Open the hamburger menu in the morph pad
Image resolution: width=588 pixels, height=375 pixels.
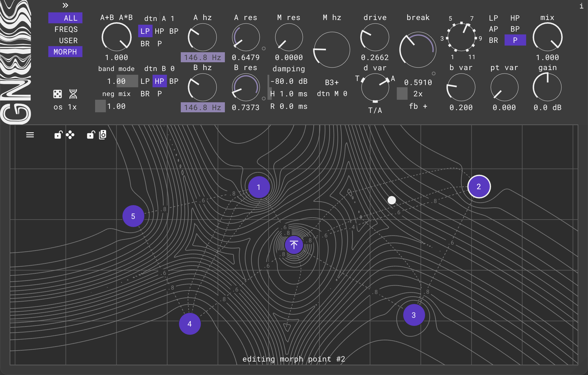[x=30, y=135]
